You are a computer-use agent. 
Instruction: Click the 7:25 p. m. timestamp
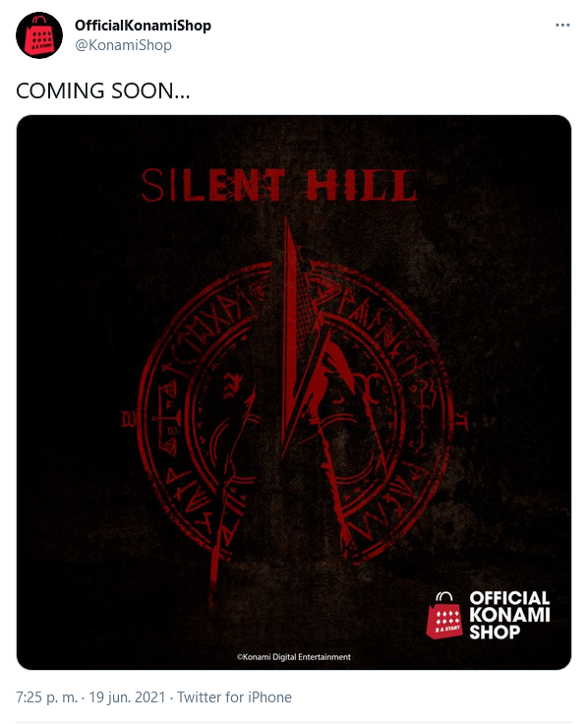click(x=46, y=697)
